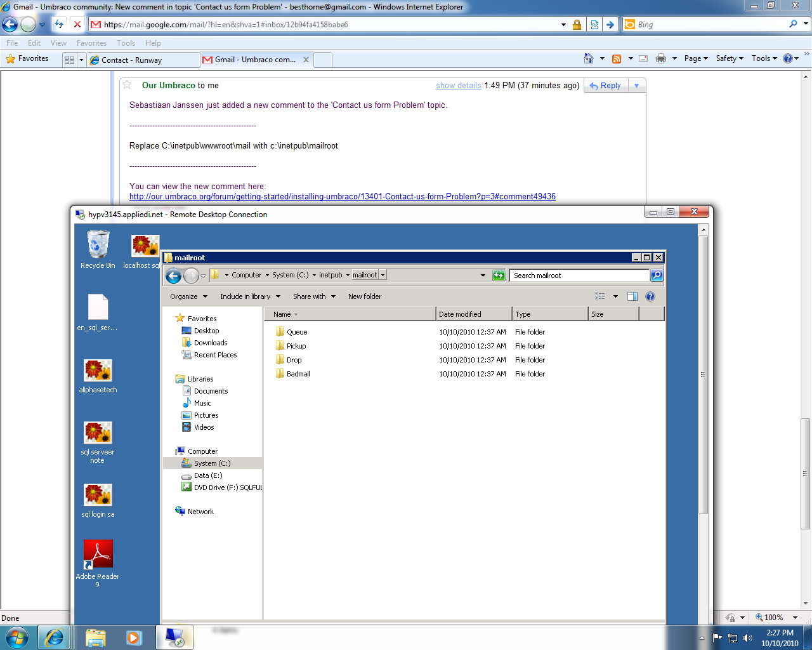Select Adobe Reader 9 desktop shortcut
Screen dimensions: 812x650
98,564
